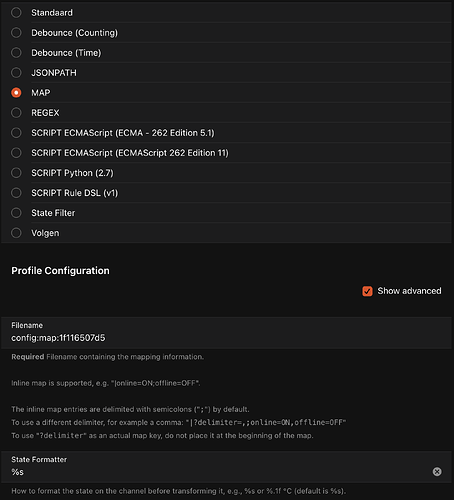Image resolution: width=454 pixels, height=500 pixels.
Task: Click the REGEX row label
Action: pos(45,113)
